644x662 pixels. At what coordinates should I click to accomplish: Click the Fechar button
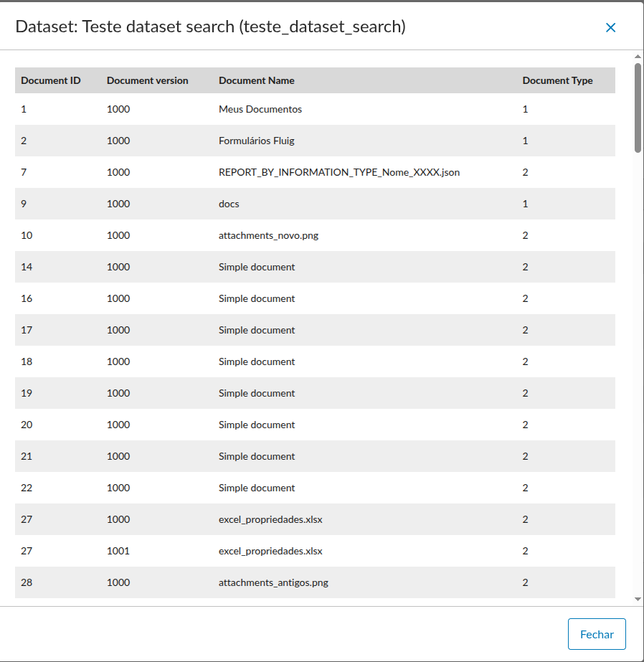coord(597,634)
